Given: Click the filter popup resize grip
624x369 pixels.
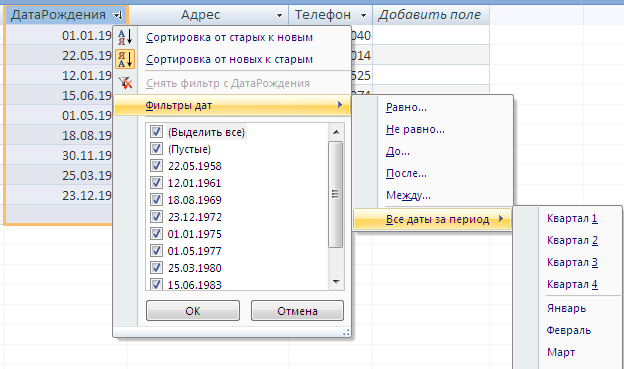Looking at the screenshot, I should click(x=346, y=332).
